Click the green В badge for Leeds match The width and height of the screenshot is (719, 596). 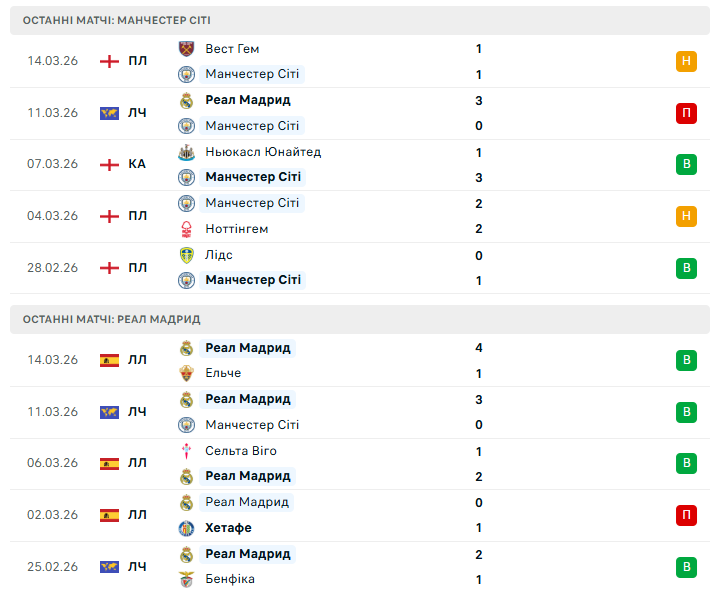point(686,267)
